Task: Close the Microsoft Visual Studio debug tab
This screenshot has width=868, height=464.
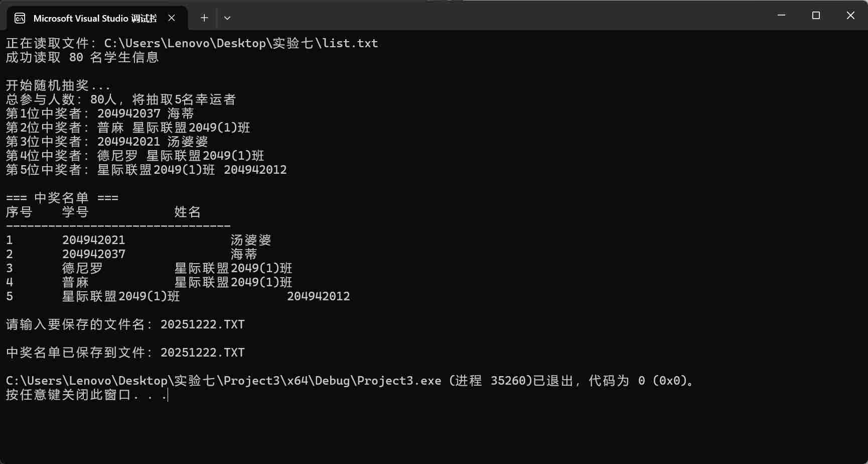Action: tap(172, 18)
